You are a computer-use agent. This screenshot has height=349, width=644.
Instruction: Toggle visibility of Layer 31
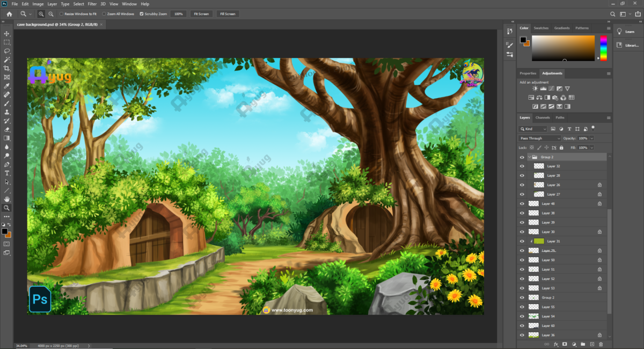(522, 241)
